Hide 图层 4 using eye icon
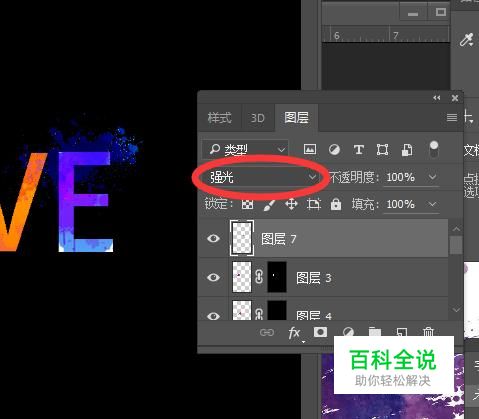This screenshot has width=479, height=419. pos(213,315)
